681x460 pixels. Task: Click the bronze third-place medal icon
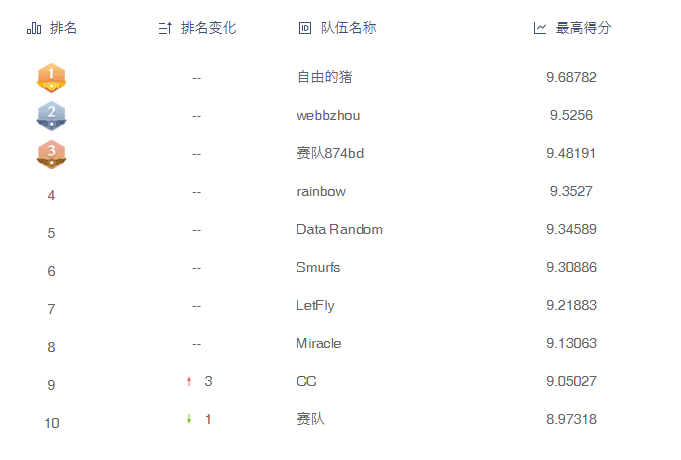coord(51,153)
